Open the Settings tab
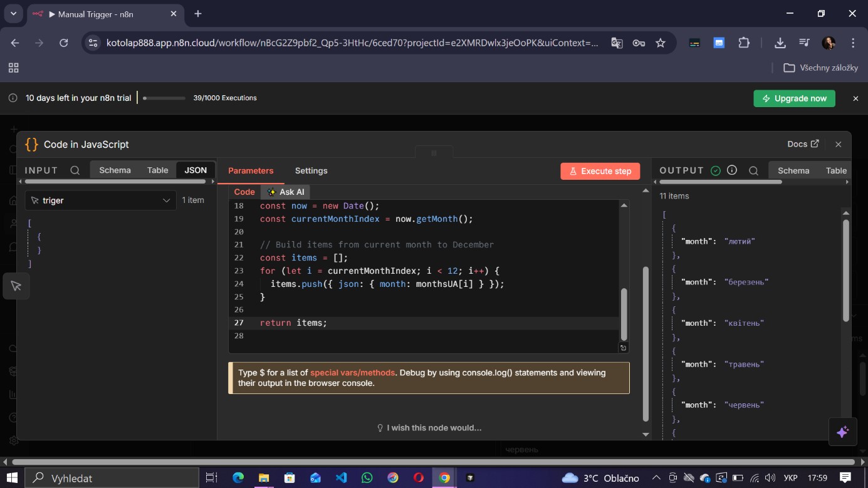868x488 pixels. [x=311, y=170]
